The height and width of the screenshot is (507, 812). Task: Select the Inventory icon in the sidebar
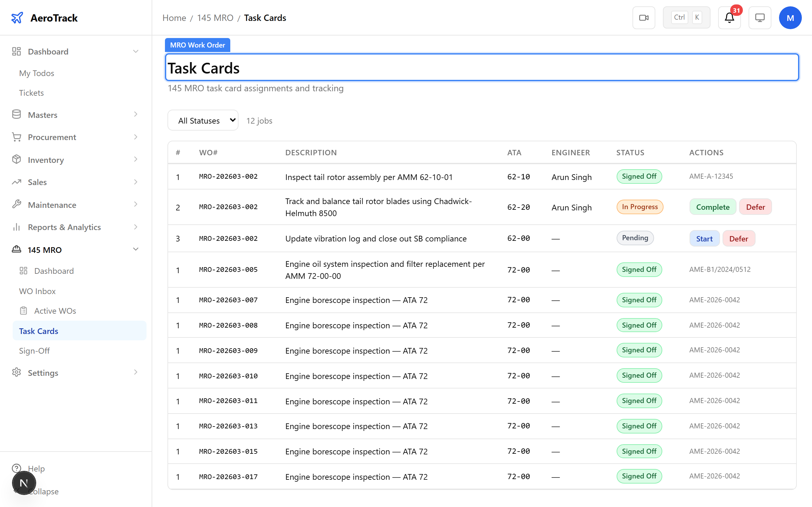[16, 160]
